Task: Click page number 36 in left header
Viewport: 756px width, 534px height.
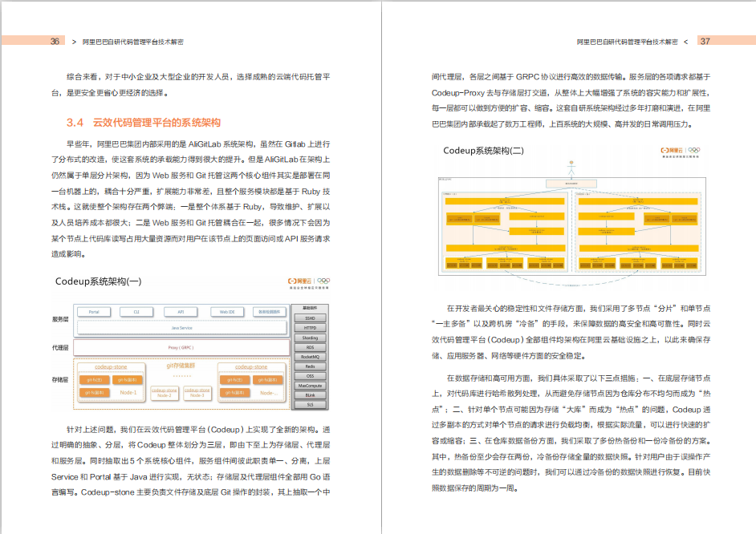Action: (x=55, y=42)
